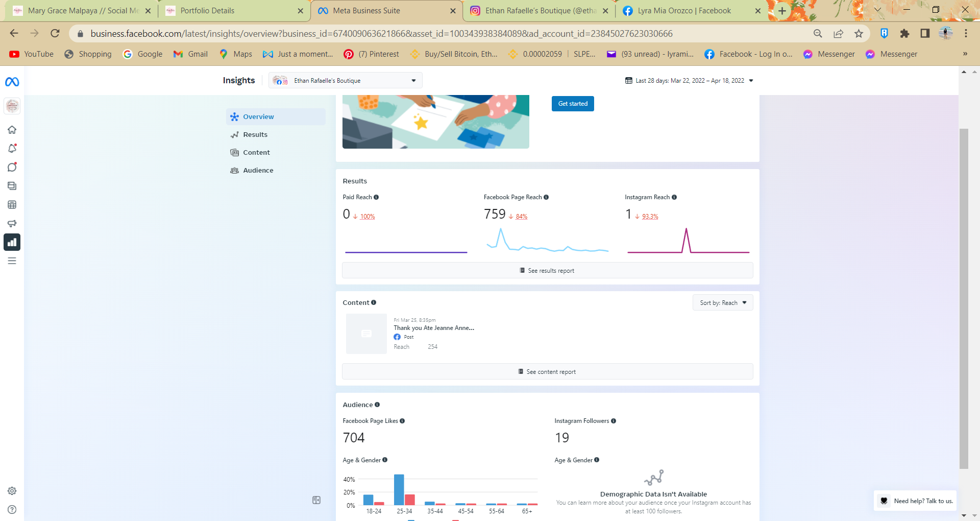Viewport: 980px width, 521px height.
Task: Expand All tools hamburger menu
Action: point(12,261)
